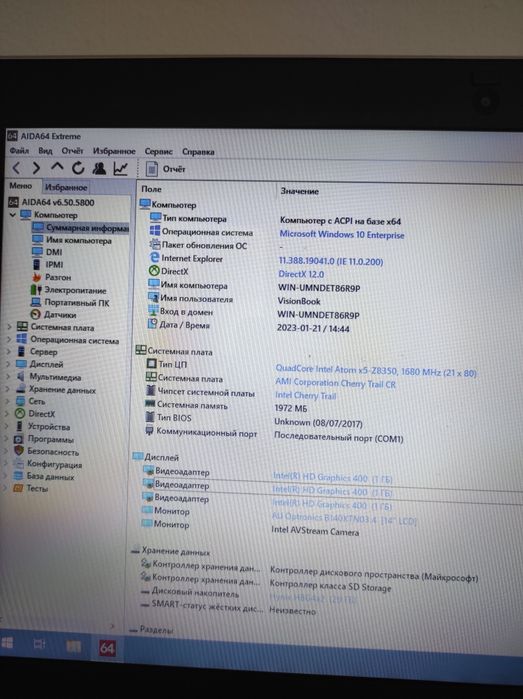Click the Internet Explorer row icon

pos(154,257)
